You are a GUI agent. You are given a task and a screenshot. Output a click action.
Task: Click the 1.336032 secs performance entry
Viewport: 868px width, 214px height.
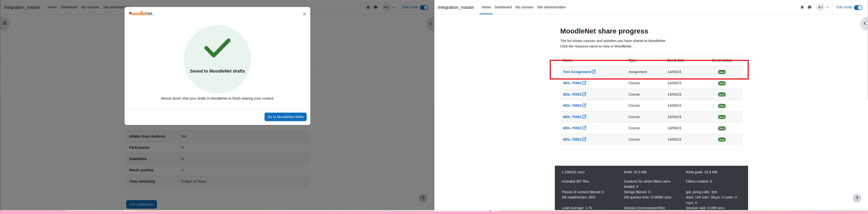tap(573, 172)
